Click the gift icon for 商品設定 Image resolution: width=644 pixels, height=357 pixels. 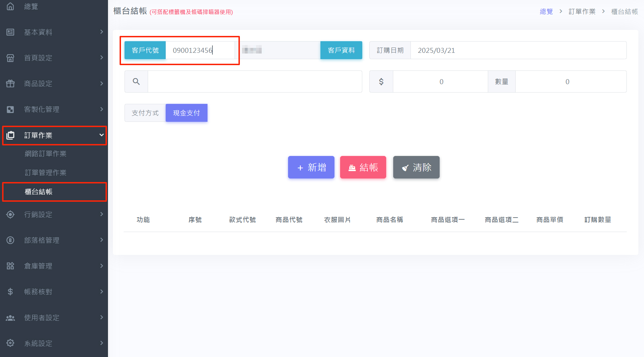(11, 83)
